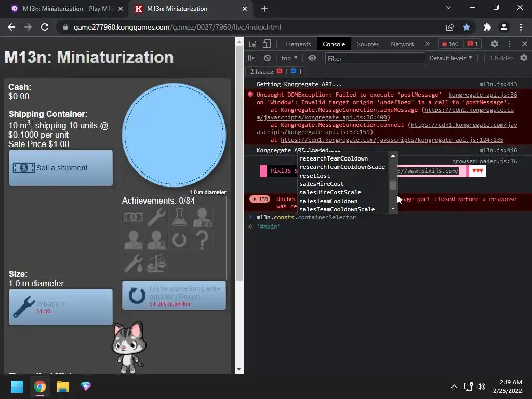The image size is (532, 399).
Task: Follow the kongregate_api.js:124:235 stack link
Action: [x=392, y=140]
